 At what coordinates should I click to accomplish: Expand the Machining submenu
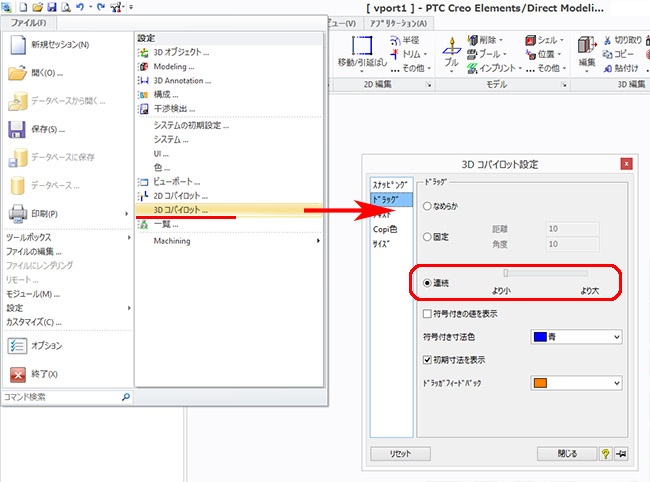point(230,241)
